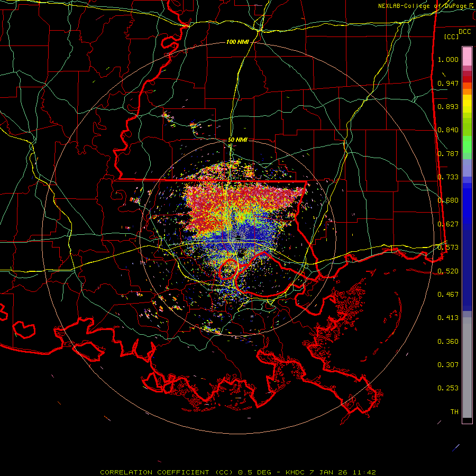The image size is (476, 476).
Task: Click the 0.413 legend value
Action: coord(448,318)
